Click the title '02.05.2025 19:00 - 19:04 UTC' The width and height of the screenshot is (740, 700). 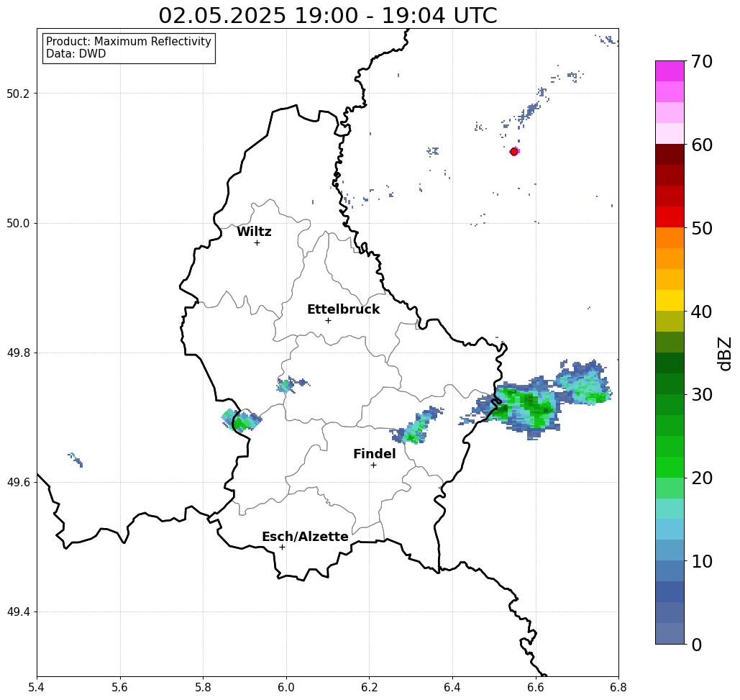pyautogui.click(x=327, y=15)
